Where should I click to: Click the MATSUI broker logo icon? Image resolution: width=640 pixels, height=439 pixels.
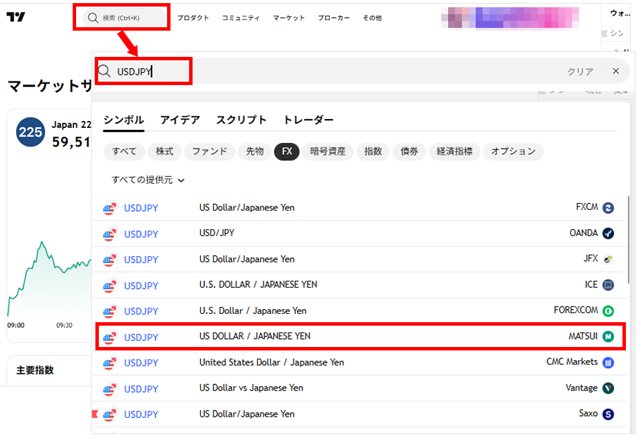tap(608, 337)
